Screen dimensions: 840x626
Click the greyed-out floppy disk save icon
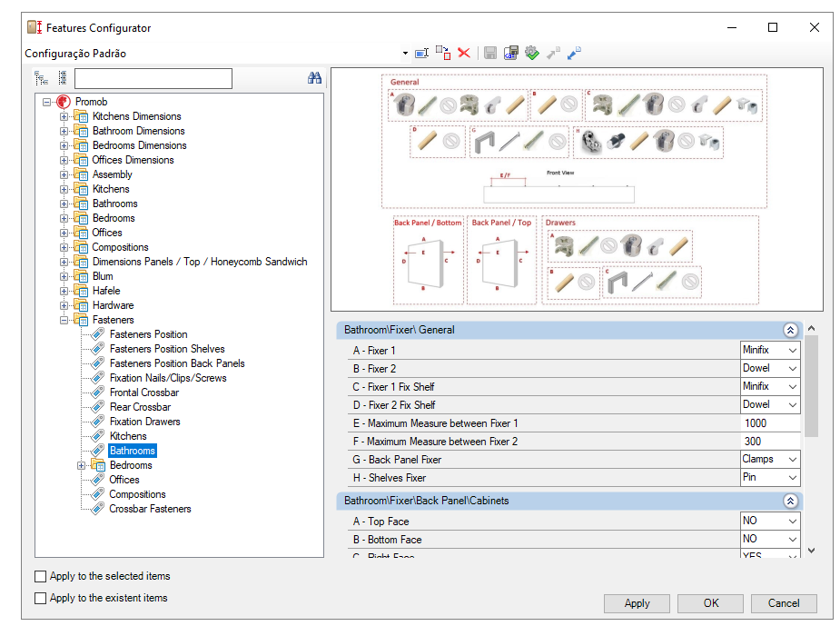tap(490, 53)
